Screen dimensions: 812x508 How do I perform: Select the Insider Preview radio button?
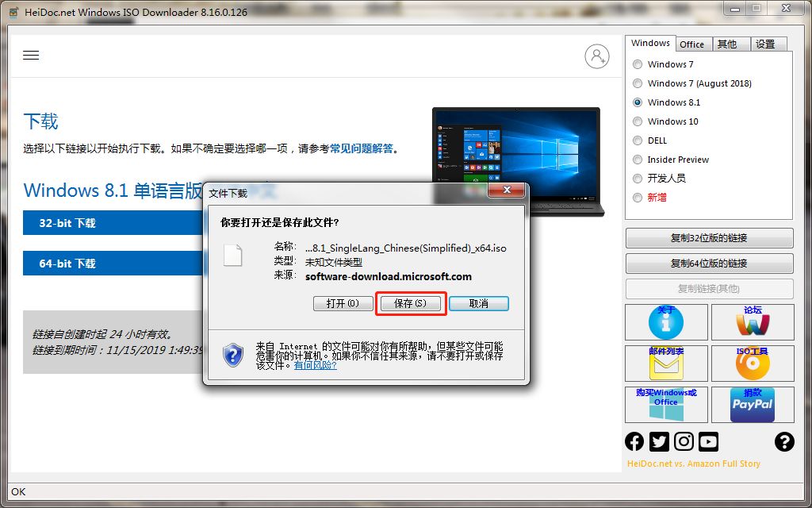(x=638, y=160)
